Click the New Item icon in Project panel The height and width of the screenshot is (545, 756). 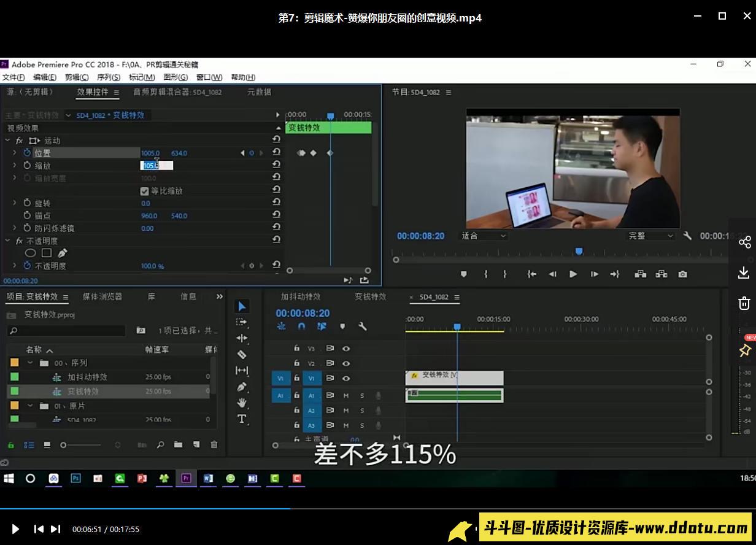point(196,444)
